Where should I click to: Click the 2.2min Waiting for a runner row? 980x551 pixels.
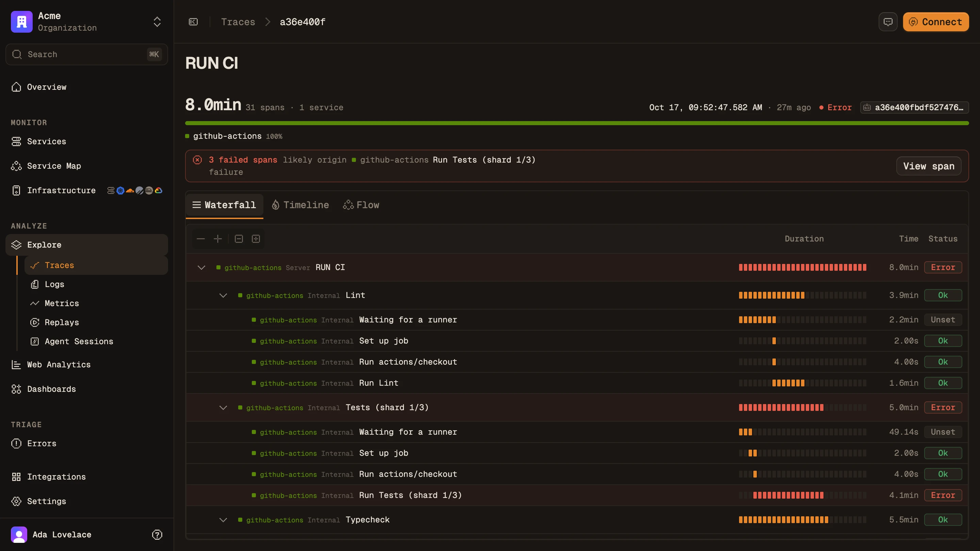(x=577, y=320)
